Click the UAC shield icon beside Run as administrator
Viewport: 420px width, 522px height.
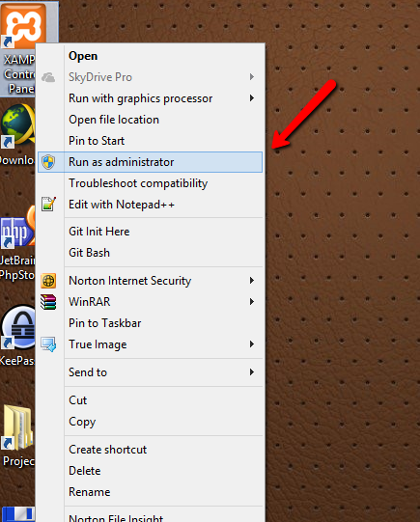48,162
